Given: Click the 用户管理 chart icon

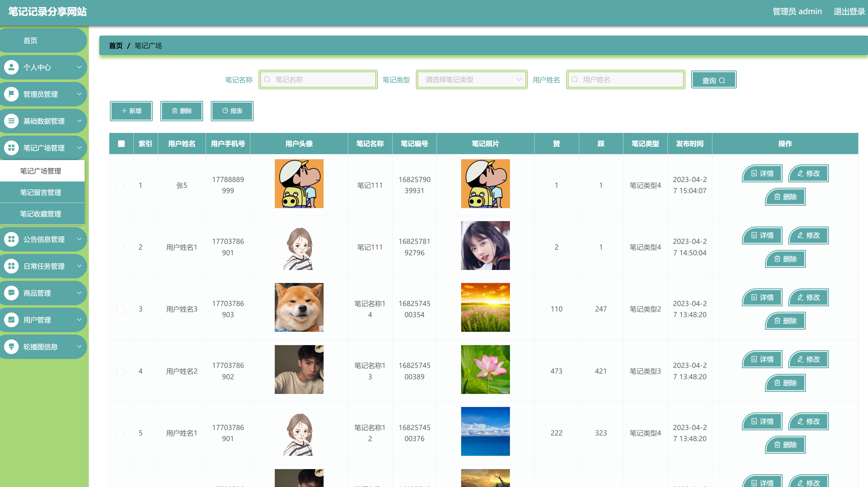Looking at the screenshot, I should tap(11, 320).
